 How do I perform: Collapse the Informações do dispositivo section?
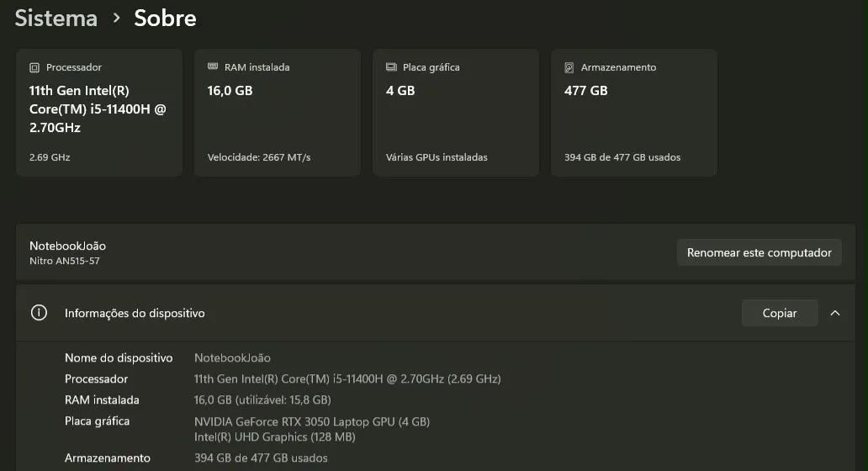pyautogui.click(x=835, y=313)
